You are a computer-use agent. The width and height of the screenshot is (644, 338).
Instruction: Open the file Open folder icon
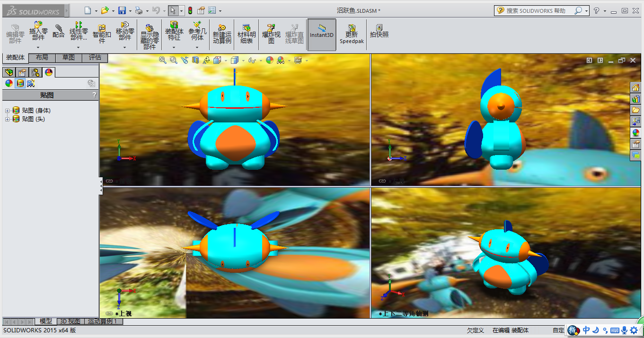[105, 10]
